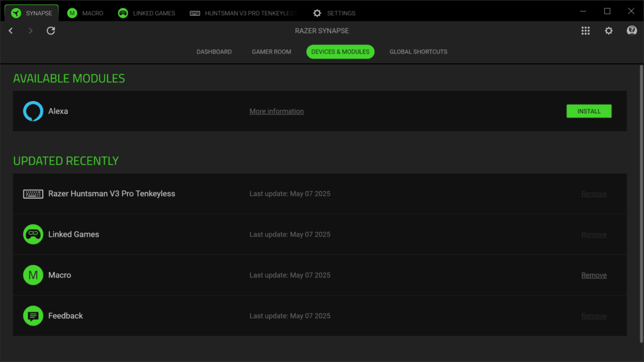
Task: Install the Alexa module
Action: click(589, 111)
